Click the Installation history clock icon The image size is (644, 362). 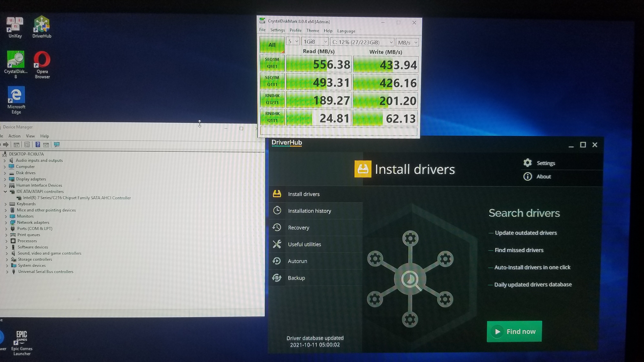tap(277, 210)
